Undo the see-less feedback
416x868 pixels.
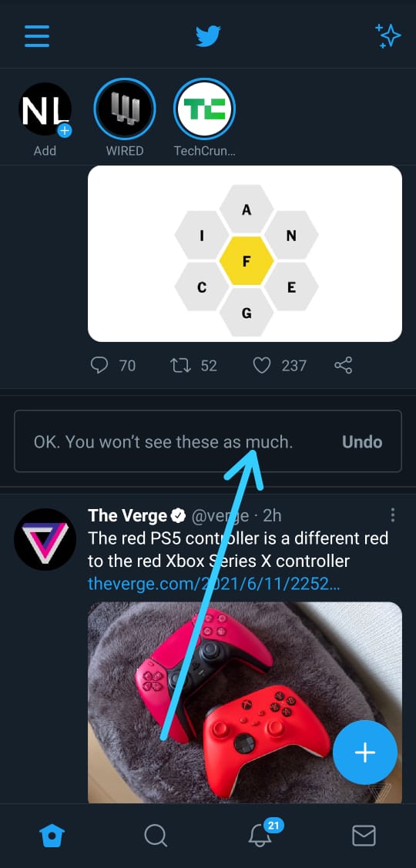pyautogui.click(x=362, y=442)
